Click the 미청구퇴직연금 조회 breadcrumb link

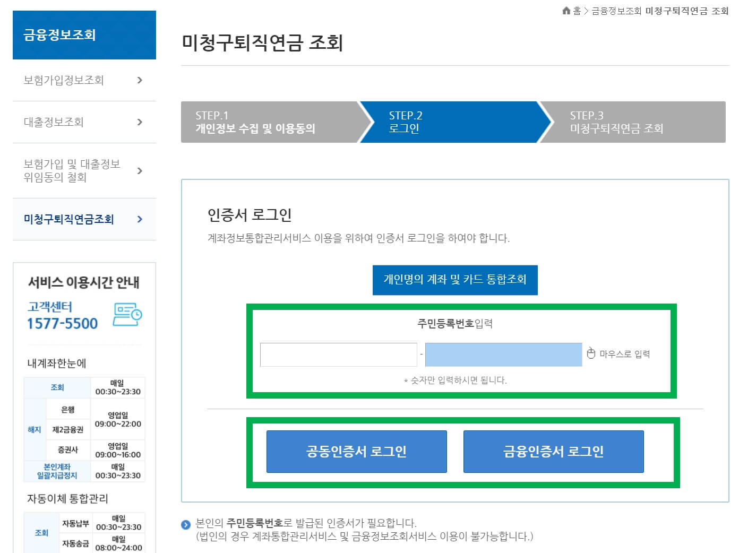point(688,10)
